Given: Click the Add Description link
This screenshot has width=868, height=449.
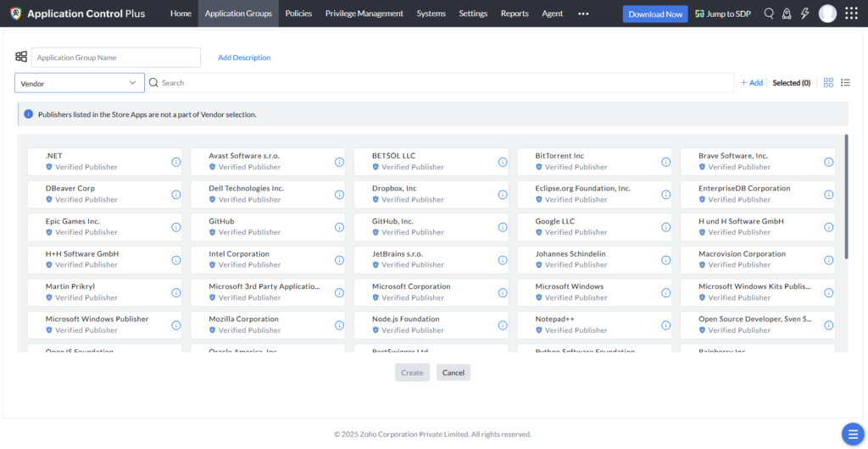Looking at the screenshot, I should (244, 58).
